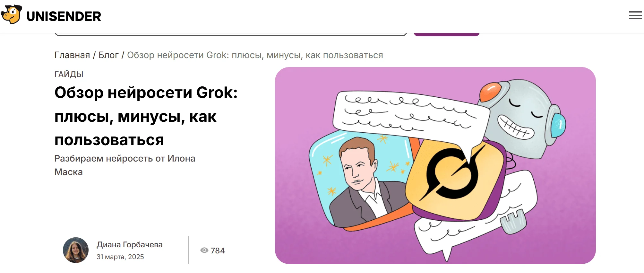
Task: Click the UNISENDER wordmark text
Action: pyautogui.click(x=64, y=16)
